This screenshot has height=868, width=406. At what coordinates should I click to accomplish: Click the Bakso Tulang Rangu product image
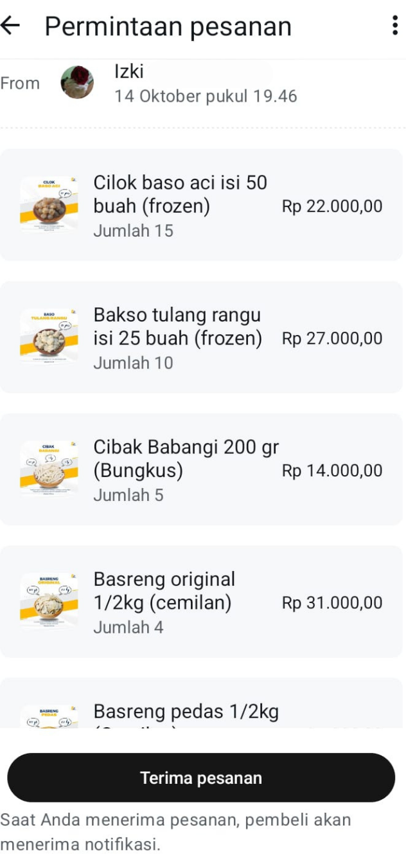click(x=49, y=337)
